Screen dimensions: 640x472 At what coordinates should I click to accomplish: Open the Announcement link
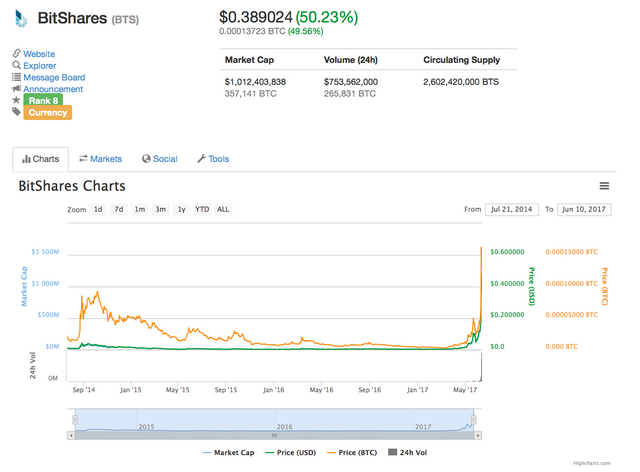click(53, 89)
